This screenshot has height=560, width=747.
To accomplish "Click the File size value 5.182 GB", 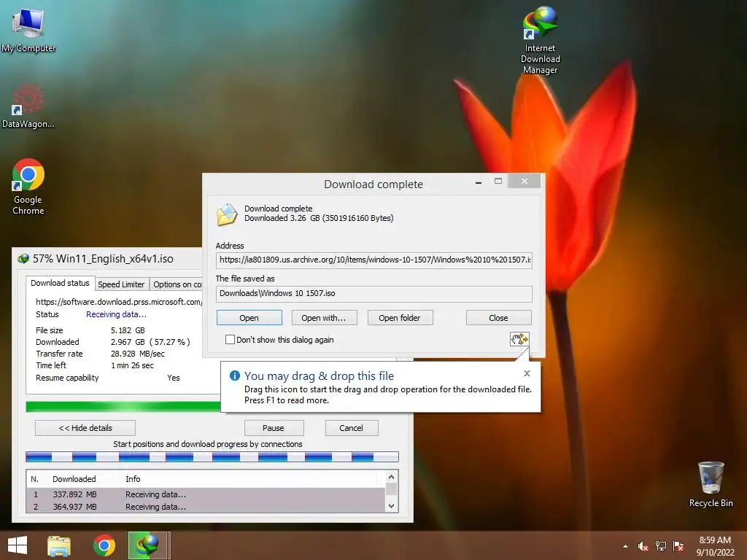I will [128, 330].
